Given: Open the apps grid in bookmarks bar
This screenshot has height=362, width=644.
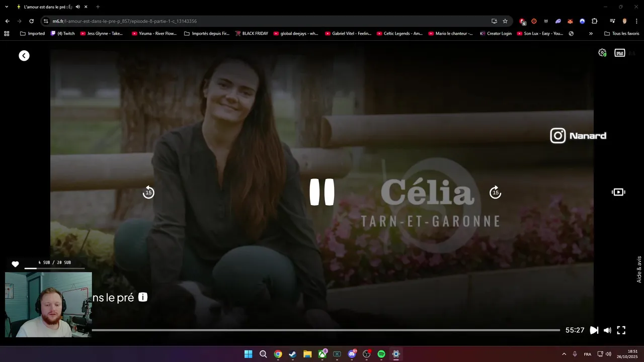Looking at the screenshot, I should tap(7, 34).
